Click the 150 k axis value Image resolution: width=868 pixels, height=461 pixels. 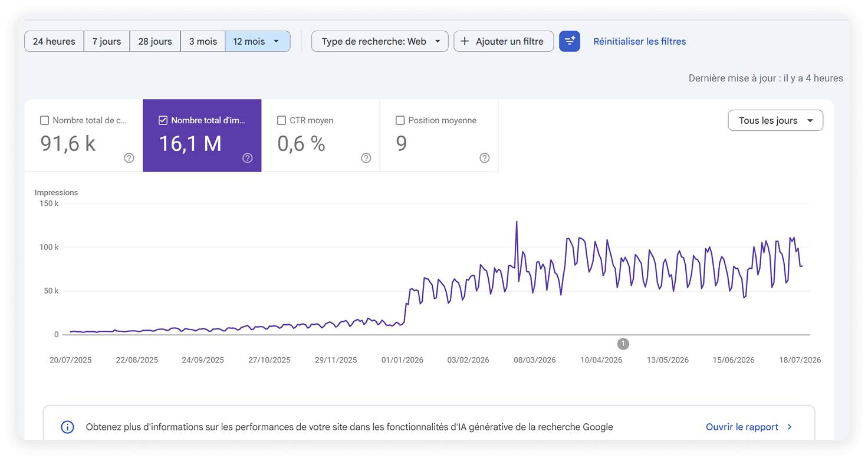coord(49,203)
